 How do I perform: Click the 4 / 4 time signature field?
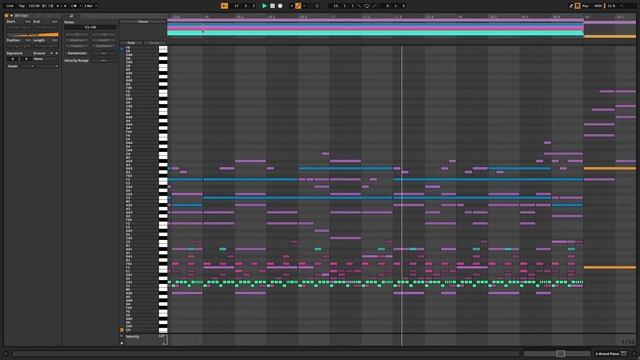62,6
